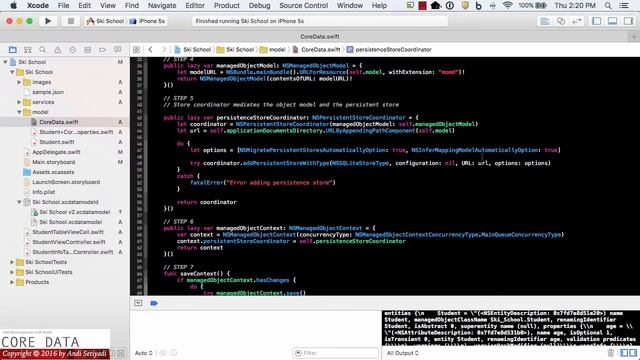
Task: Expand the services folder
Action: point(19,102)
